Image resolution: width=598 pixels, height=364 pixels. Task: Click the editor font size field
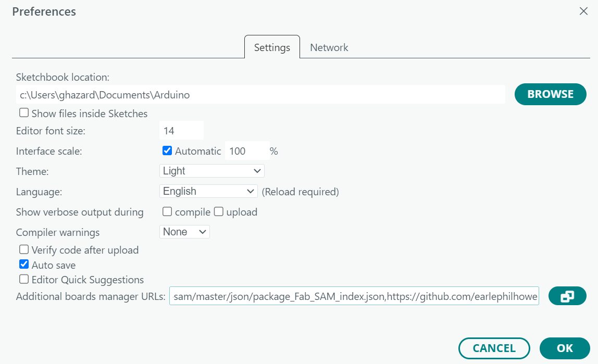click(181, 130)
